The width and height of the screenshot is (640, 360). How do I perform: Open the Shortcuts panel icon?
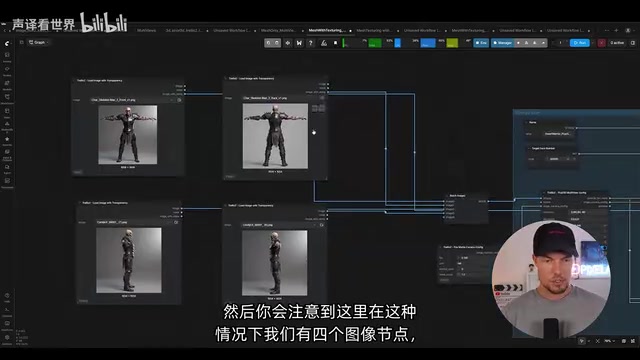click(x=7, y=325)
